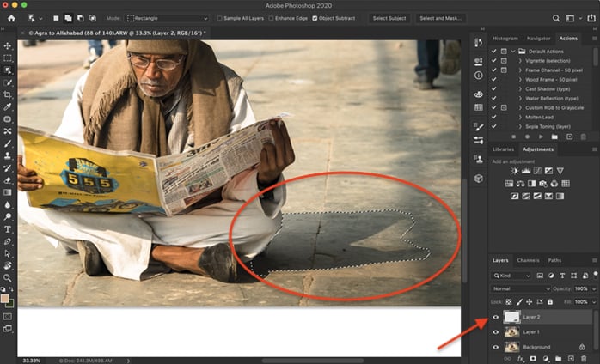Click the Home icon in options bar

pos(11,18)
